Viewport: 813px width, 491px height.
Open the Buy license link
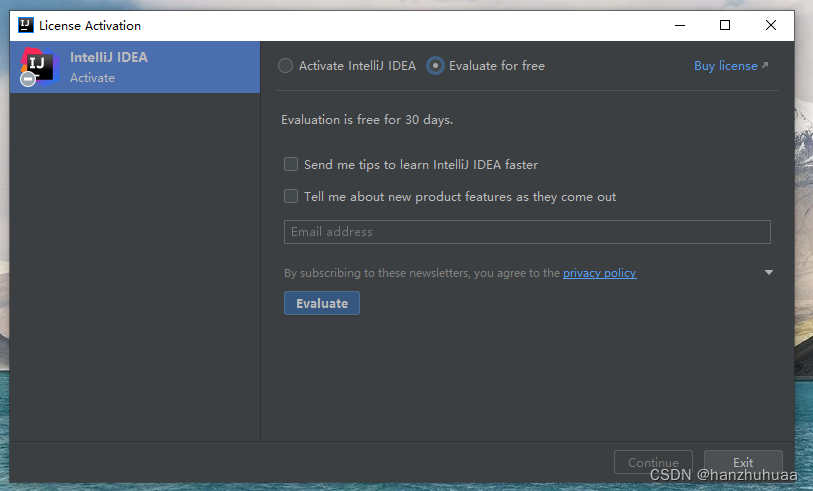click(x=731, y=66)
